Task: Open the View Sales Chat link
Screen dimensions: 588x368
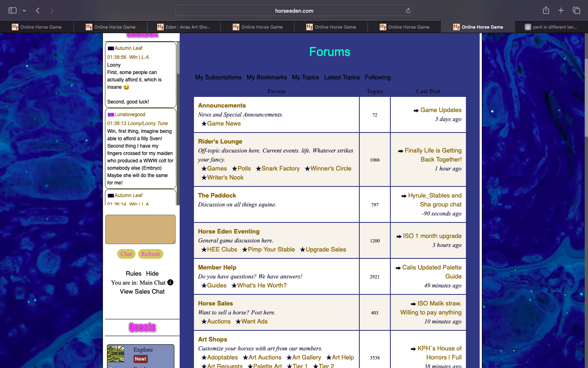Action: tap(142, 292)
